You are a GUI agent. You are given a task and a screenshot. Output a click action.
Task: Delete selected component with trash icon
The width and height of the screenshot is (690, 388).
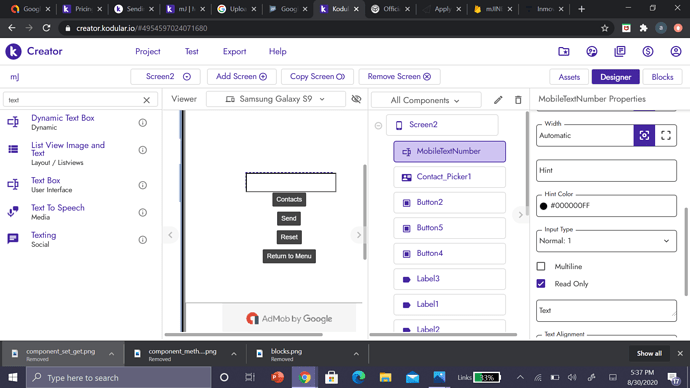[518, 100]
